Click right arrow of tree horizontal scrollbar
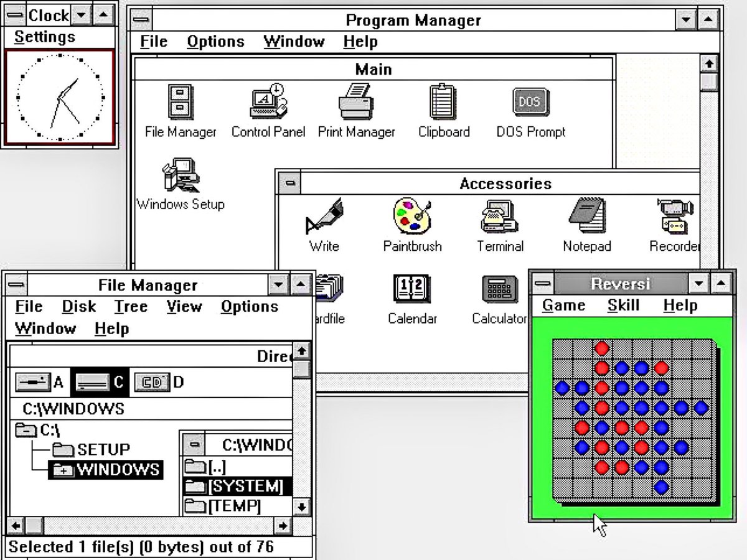The image size is (747, 560). click(283, 526)
